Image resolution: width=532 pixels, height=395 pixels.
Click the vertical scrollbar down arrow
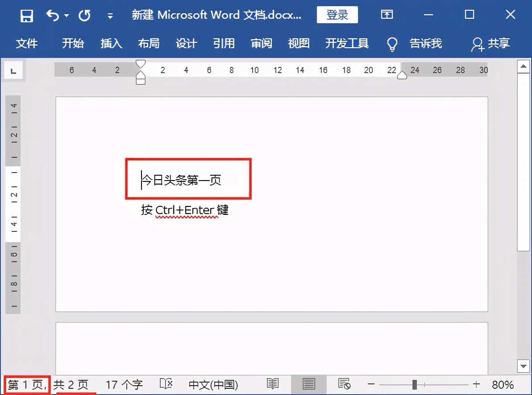pyautogui.click(x=524, y=366)
